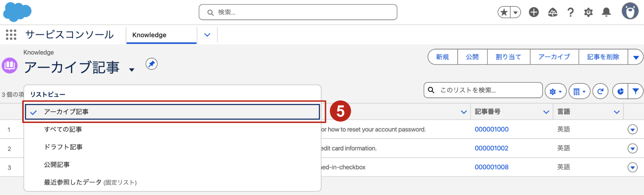Pin the current list view

(152, 64)
